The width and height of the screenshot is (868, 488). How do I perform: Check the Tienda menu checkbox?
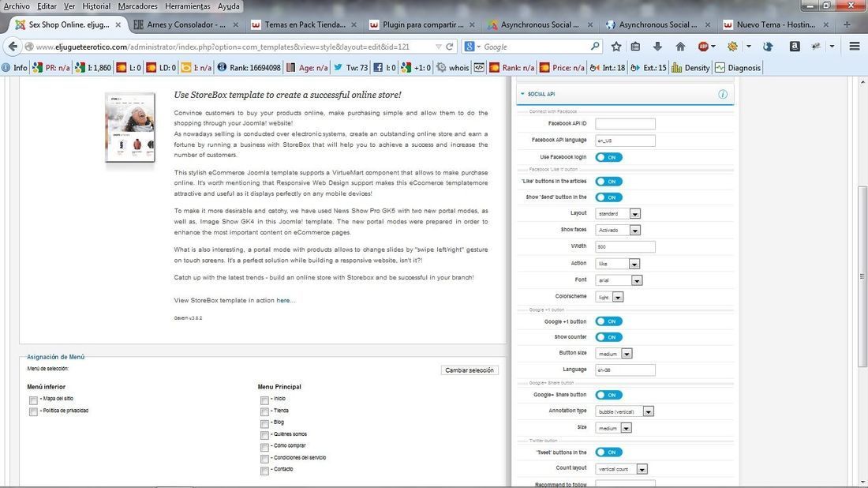(264, 411)
